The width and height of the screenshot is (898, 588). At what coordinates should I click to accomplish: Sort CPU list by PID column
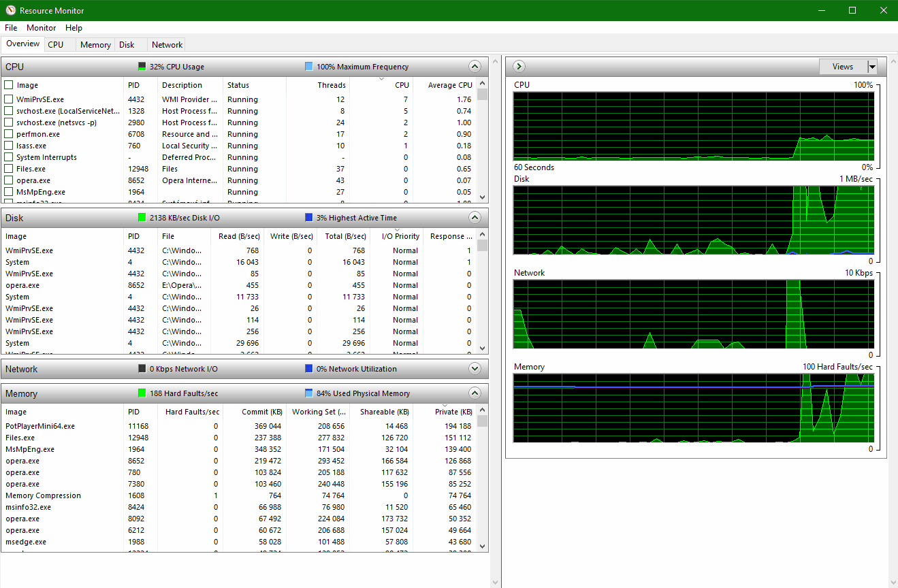click(x=140, y=85)
